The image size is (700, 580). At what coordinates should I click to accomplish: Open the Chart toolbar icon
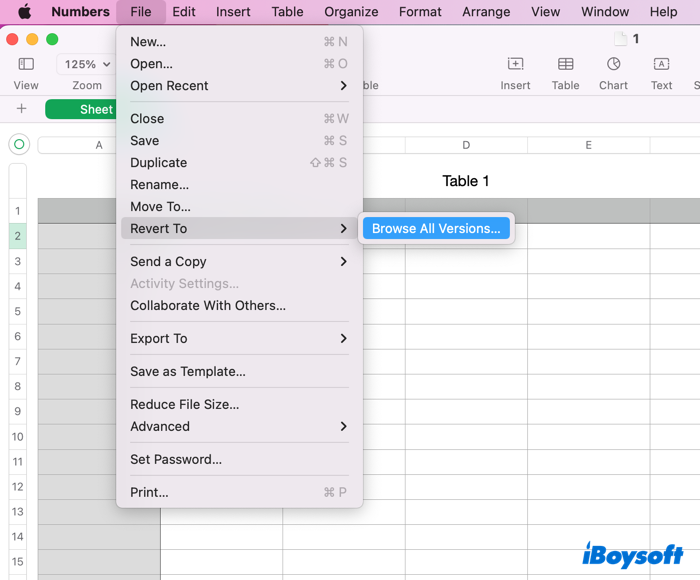coord(613,64)
